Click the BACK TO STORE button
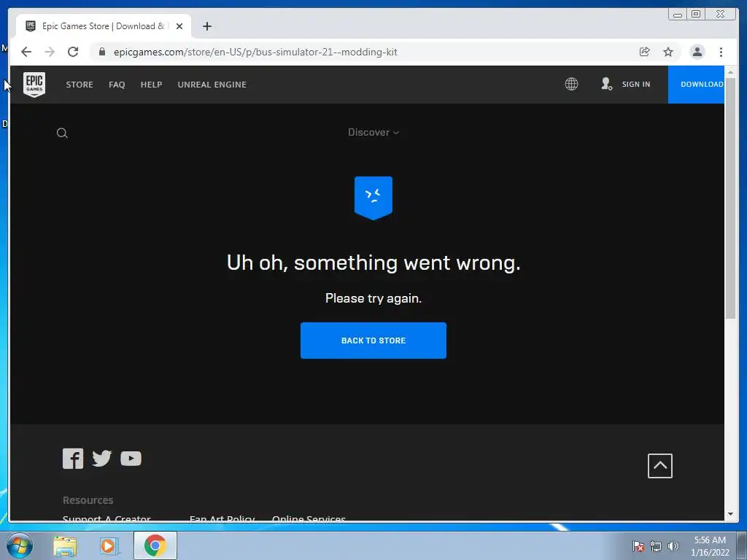 pyautogui.click(x=373, y=341)
